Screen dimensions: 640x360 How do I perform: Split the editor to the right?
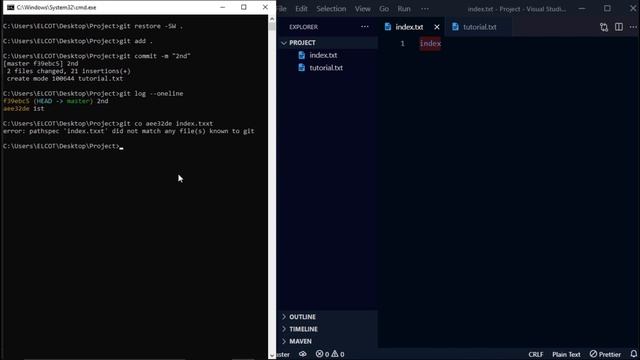coord(619,27)
